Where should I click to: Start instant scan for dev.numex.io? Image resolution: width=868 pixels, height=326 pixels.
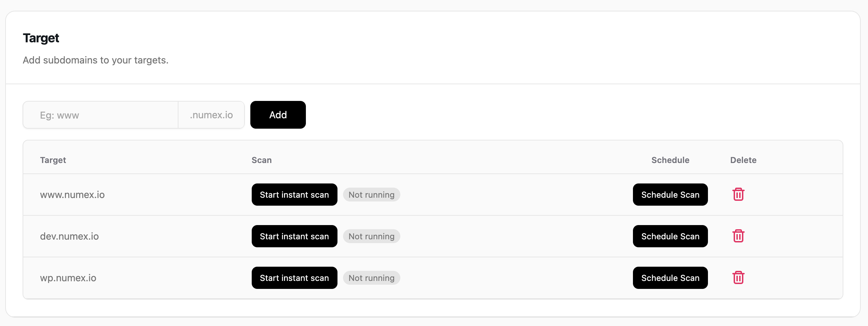[x=294, y=236]
